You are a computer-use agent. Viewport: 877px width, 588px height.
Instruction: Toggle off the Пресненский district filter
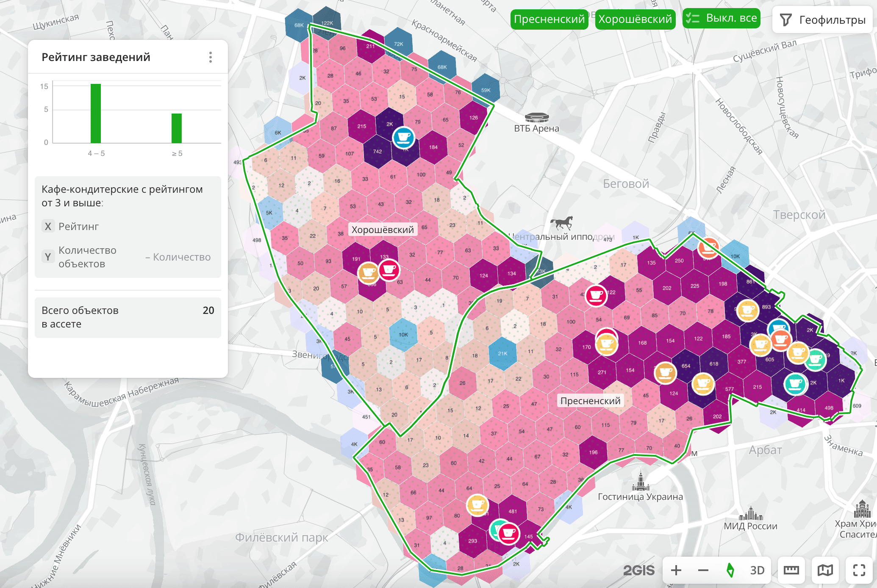(549, 19)
